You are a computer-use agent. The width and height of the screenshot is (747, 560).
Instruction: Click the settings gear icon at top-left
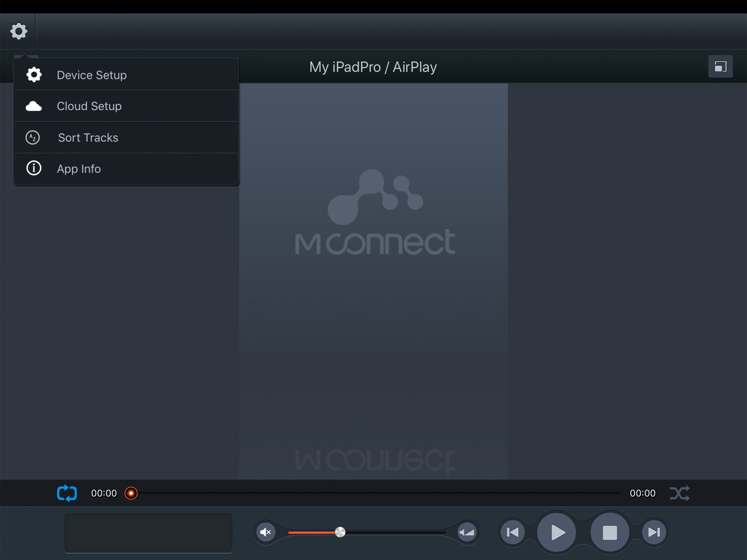coord(19,31)
